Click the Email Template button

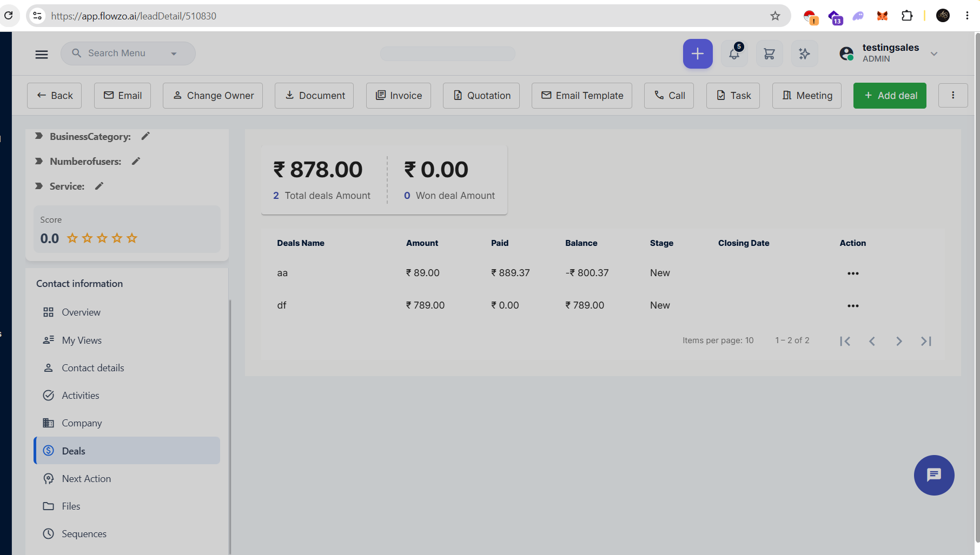tap(582, 96)
